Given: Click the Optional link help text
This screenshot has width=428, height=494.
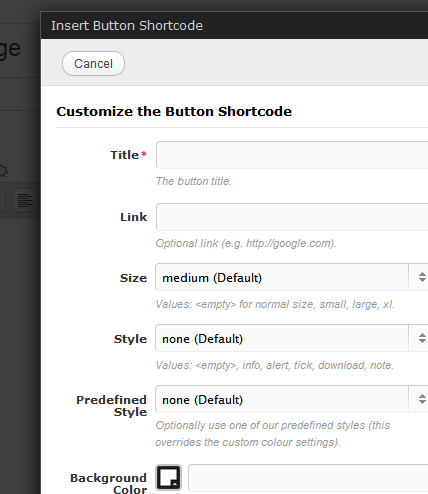Looking at the screenshot, I should [246, 243].
